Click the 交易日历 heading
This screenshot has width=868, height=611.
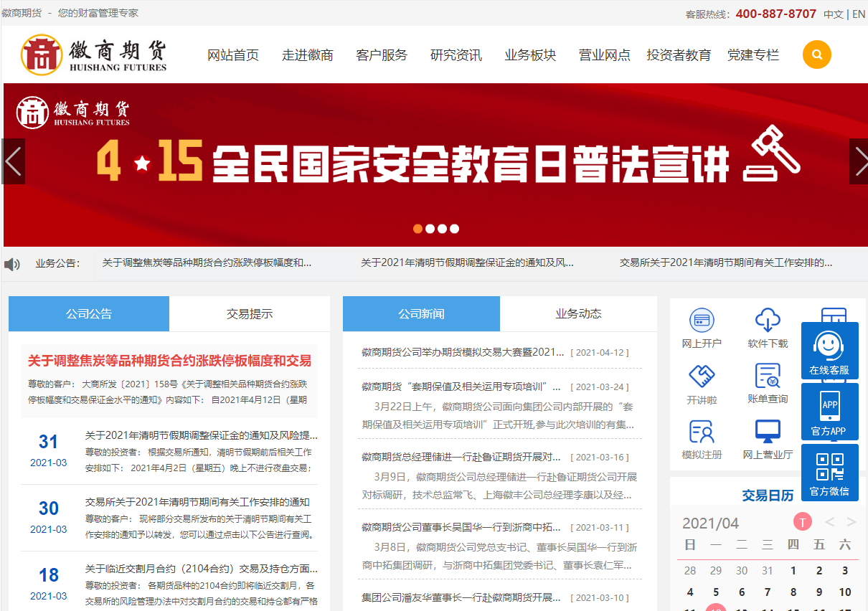[x=768, y=496]
